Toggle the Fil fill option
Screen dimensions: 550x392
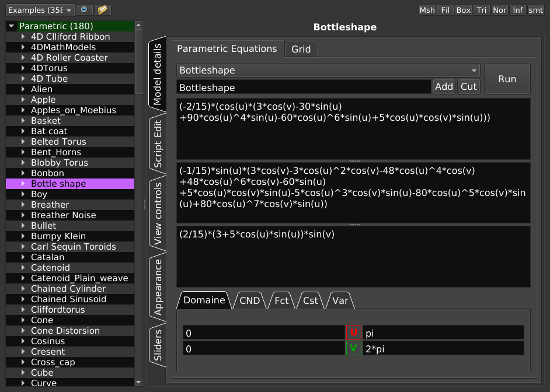(x=445, y=10)
